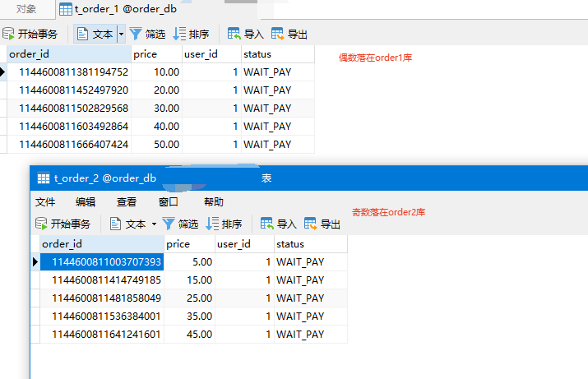
Task: Click the 筛选 funnel icon in t_order_2 toolbar
Action: click(169, 224)
